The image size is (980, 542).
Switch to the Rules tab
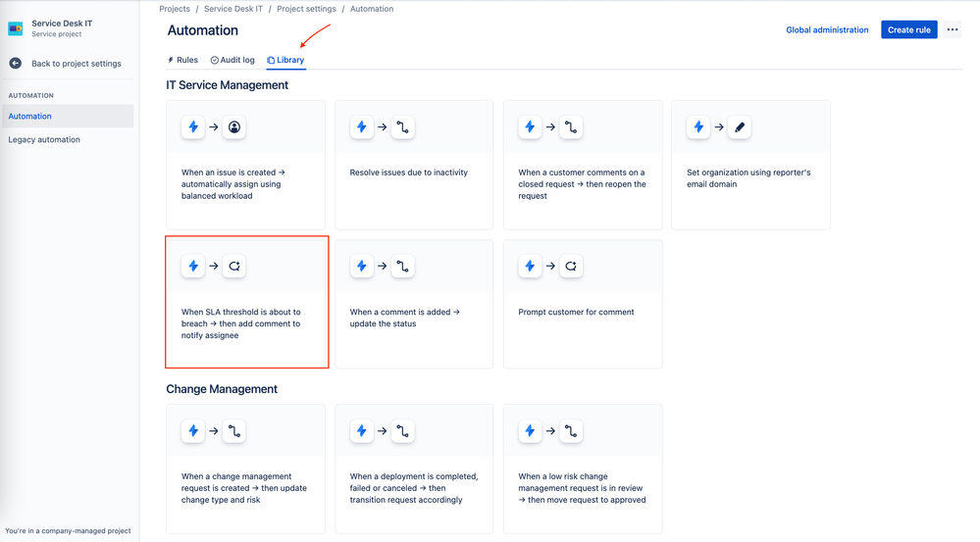182,60
